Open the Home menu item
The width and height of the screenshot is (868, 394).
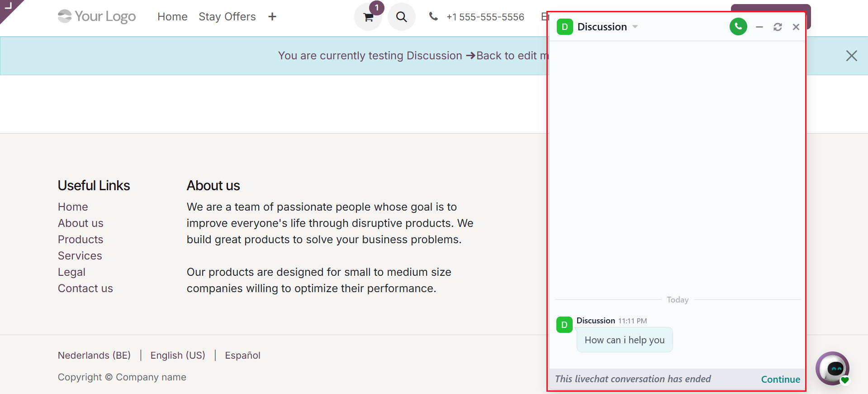pos(172,17)
